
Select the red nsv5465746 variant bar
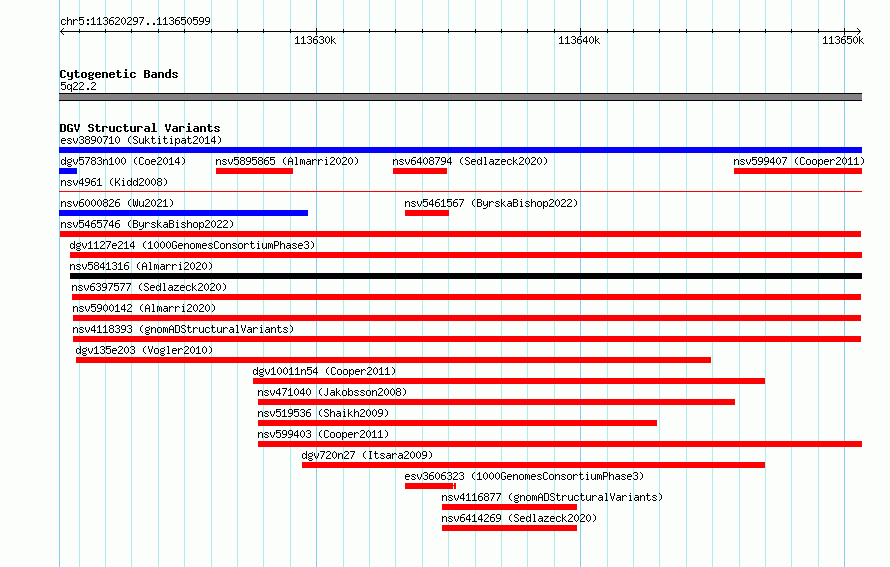(x=460, y=234)
